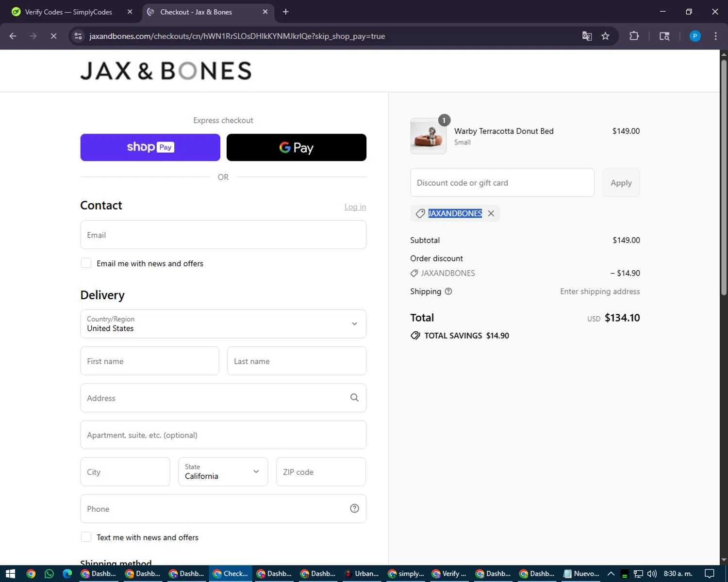Focus the Apartment, suite field

pos(223,435)
